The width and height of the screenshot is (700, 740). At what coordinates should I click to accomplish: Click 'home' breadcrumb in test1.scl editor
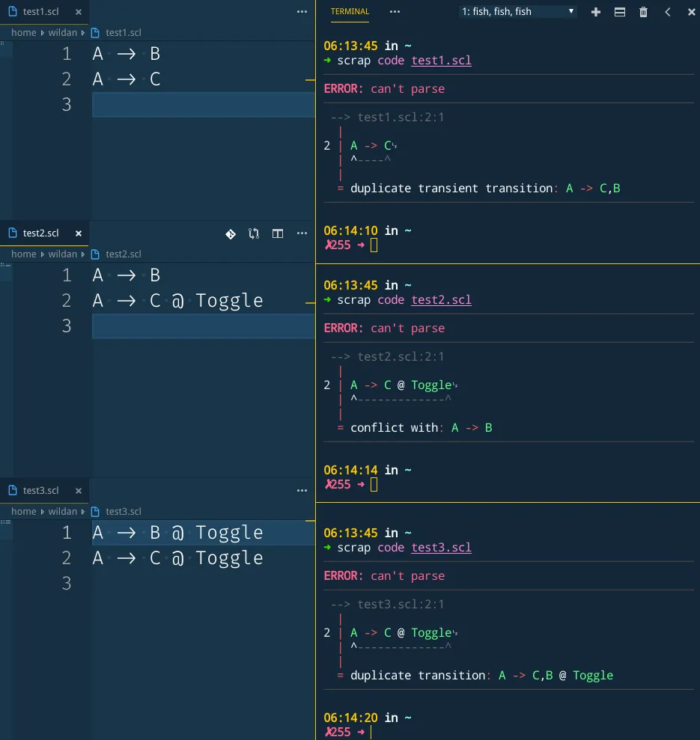tap(24, 33)
